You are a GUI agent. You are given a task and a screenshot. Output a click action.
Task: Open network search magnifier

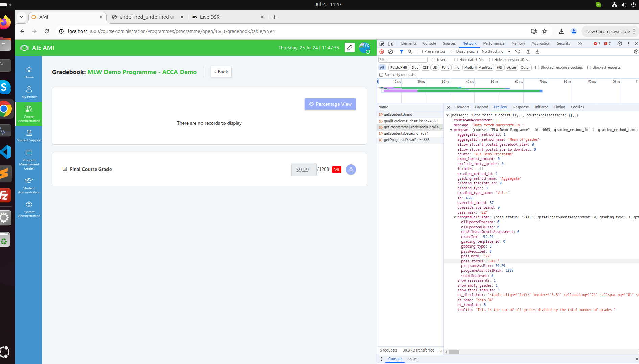(x=410, y=52)
